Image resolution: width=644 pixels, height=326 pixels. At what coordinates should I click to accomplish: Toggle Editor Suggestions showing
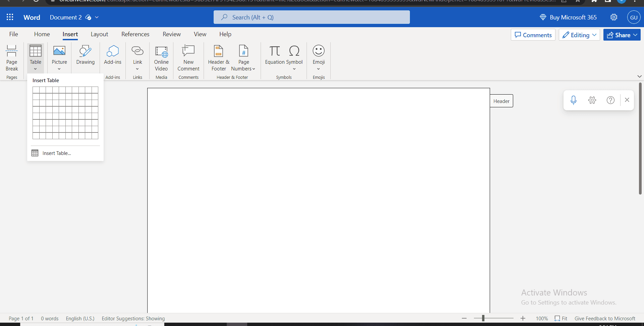[x=133, y=318]
